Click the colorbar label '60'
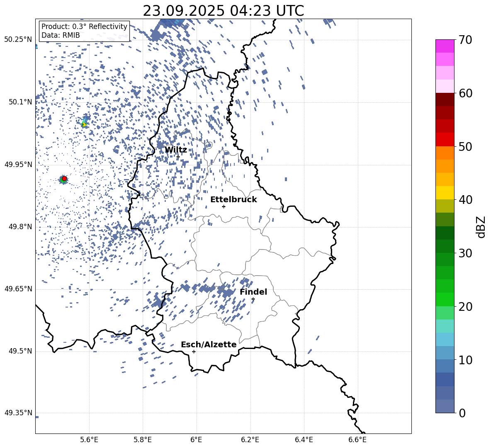 pyautogui.click(x=465, y=93)
